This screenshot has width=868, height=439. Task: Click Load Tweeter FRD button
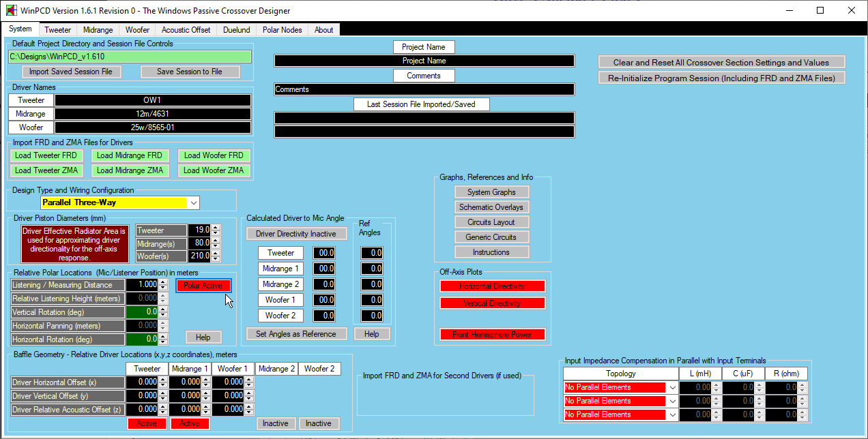click(x=47, y=155)
